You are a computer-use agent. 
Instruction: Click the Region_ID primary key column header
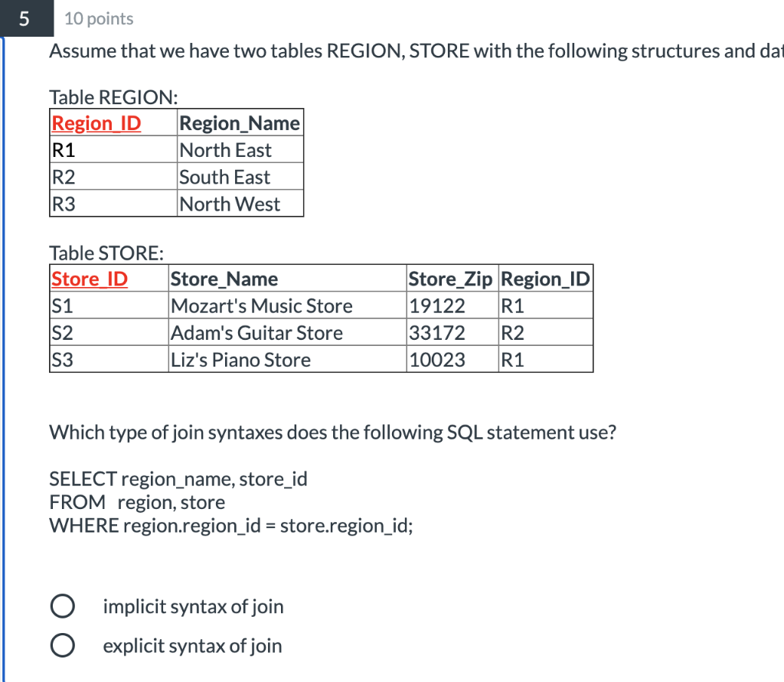[95, 123]
